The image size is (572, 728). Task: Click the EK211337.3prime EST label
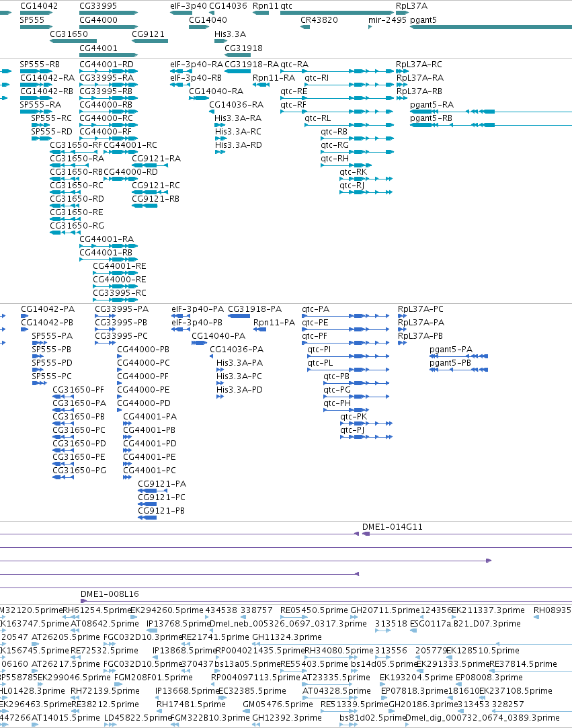pyautogui.click(x=488, y=610)
